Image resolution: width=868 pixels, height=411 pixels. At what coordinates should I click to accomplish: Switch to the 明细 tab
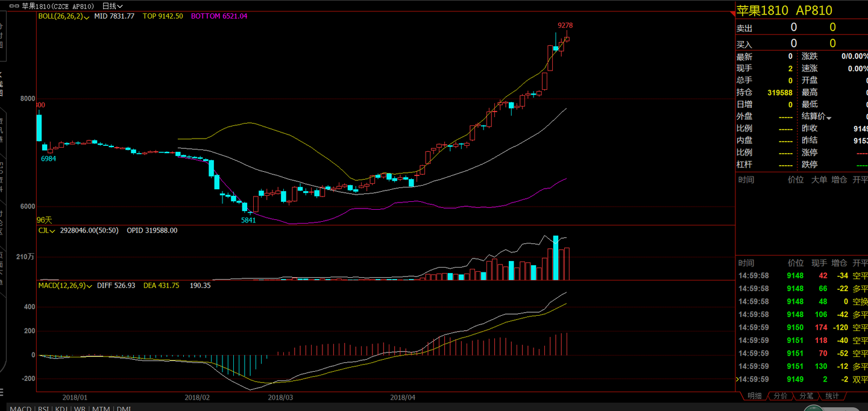(754, 396)
